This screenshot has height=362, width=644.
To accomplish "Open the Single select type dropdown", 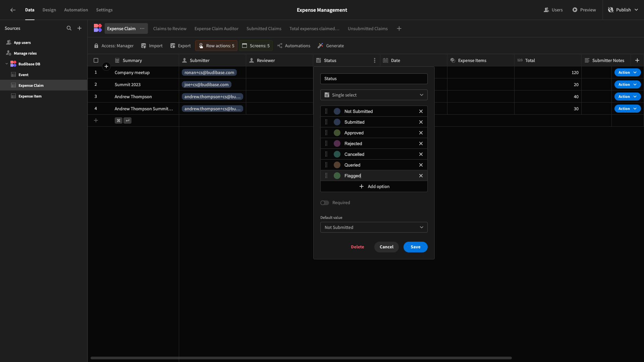I will [374, 95].
